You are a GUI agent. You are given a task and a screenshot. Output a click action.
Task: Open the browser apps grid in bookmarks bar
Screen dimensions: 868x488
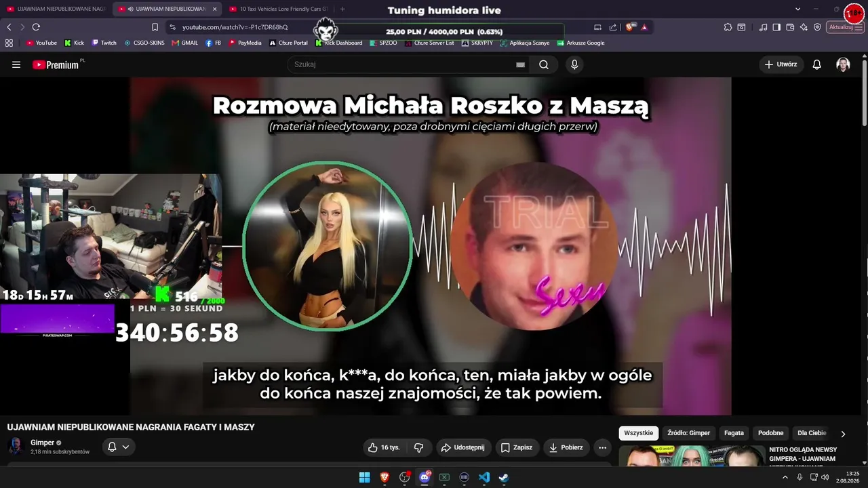click(x=9, y=43)
